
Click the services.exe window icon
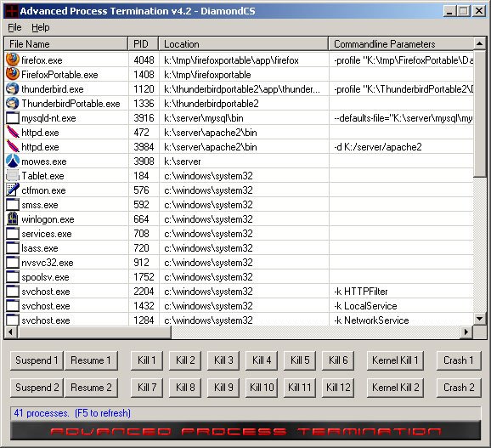point(13,234)
